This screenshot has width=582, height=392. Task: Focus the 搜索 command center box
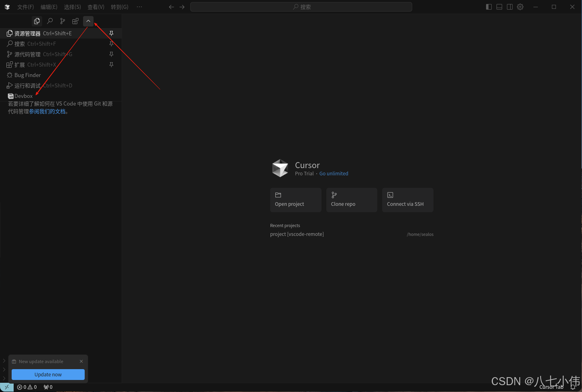click(x=301, y=7)
